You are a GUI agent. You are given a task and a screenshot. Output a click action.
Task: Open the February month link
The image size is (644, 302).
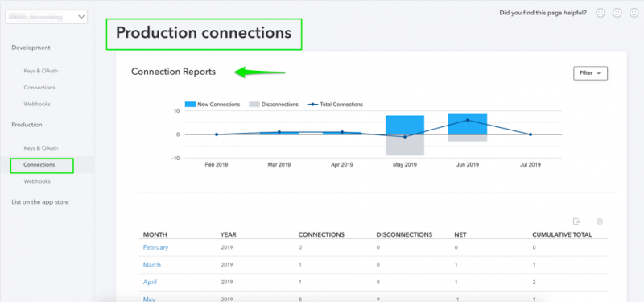(155, 247)
